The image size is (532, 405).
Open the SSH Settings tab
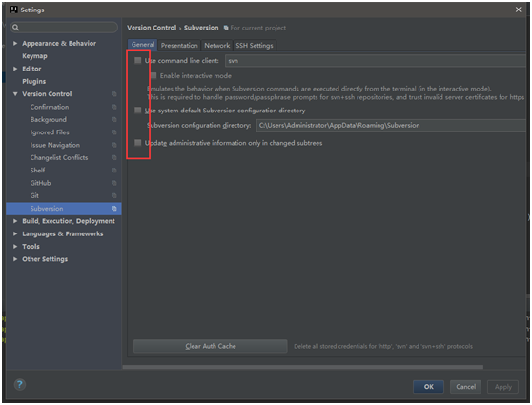click(x=255, y=45)
